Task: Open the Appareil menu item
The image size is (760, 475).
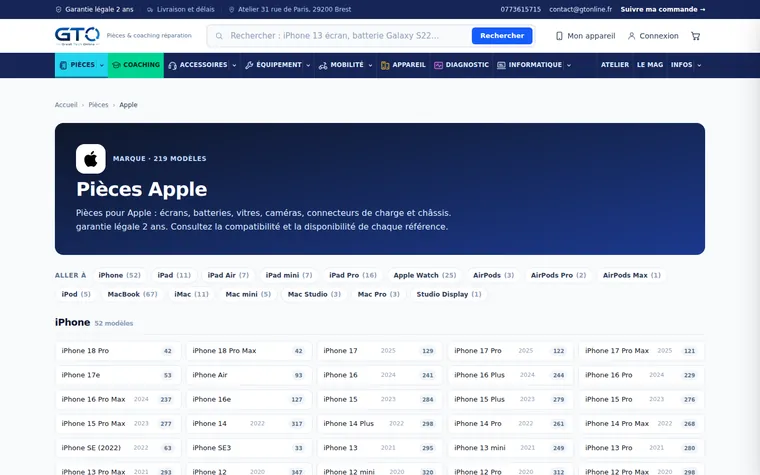Action: [x=403, y=65]
